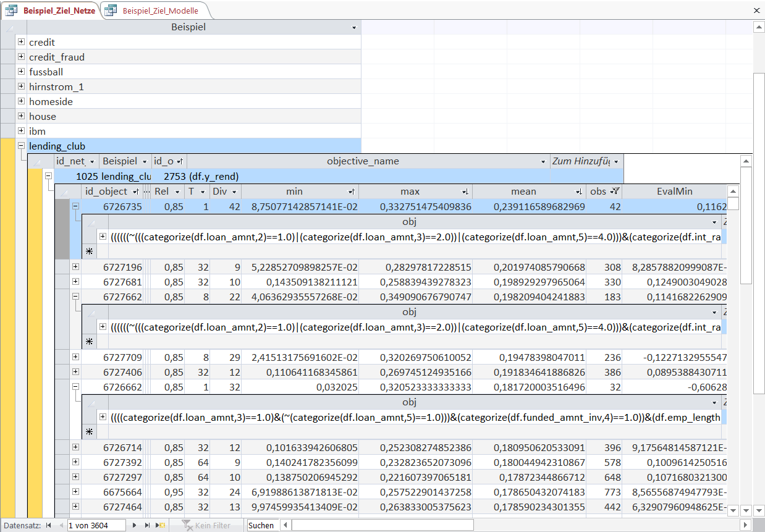Screen dimensions: 765x532
Task: Expand the ibm row
Action: 21,131
